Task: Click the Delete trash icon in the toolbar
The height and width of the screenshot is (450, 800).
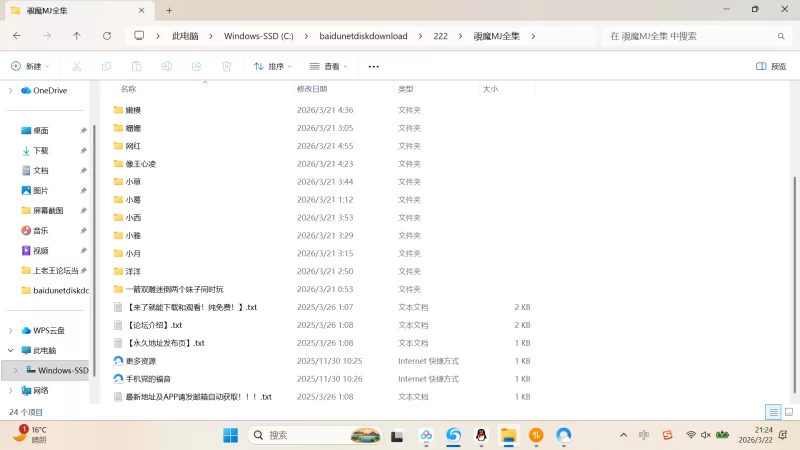Action: (227, 66)
